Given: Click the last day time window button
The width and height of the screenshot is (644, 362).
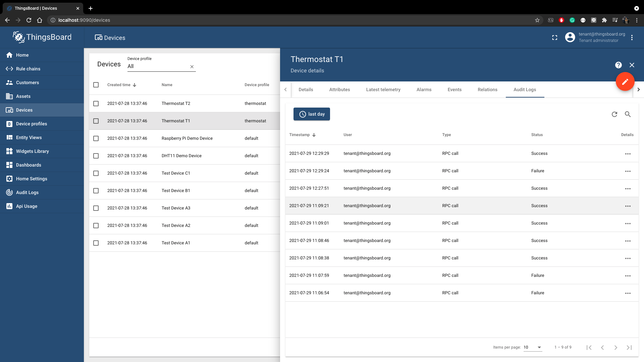Looking at the screenshot, I should tap(312, 114).
